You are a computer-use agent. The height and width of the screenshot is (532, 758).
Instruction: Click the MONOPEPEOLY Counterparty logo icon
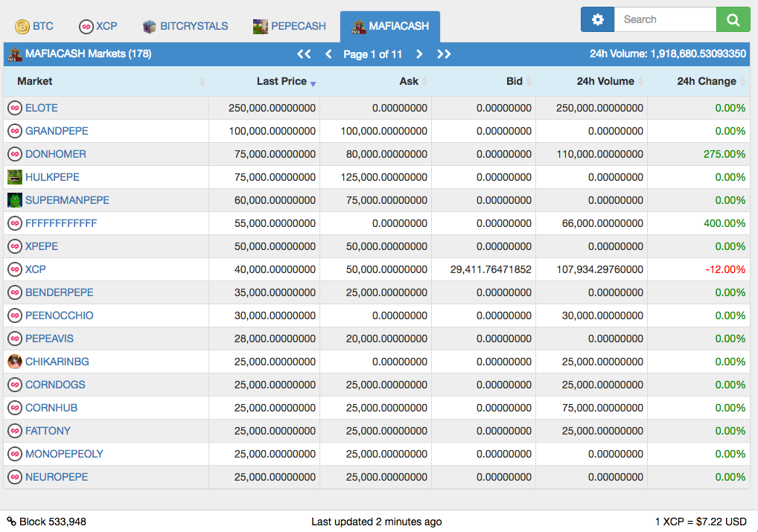point(14,454)
